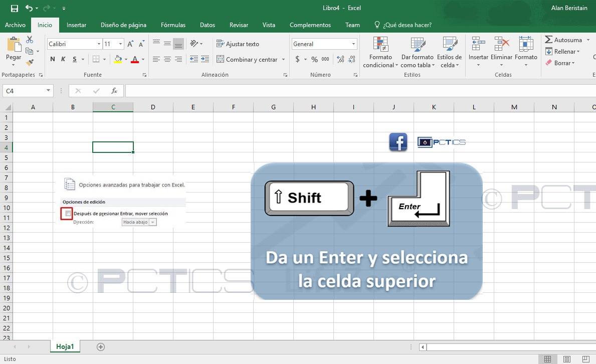Image resolution: width=596 pixels, height=364 pixels.
Task: Increase decimal places icon
Action: tap(340, 59)
